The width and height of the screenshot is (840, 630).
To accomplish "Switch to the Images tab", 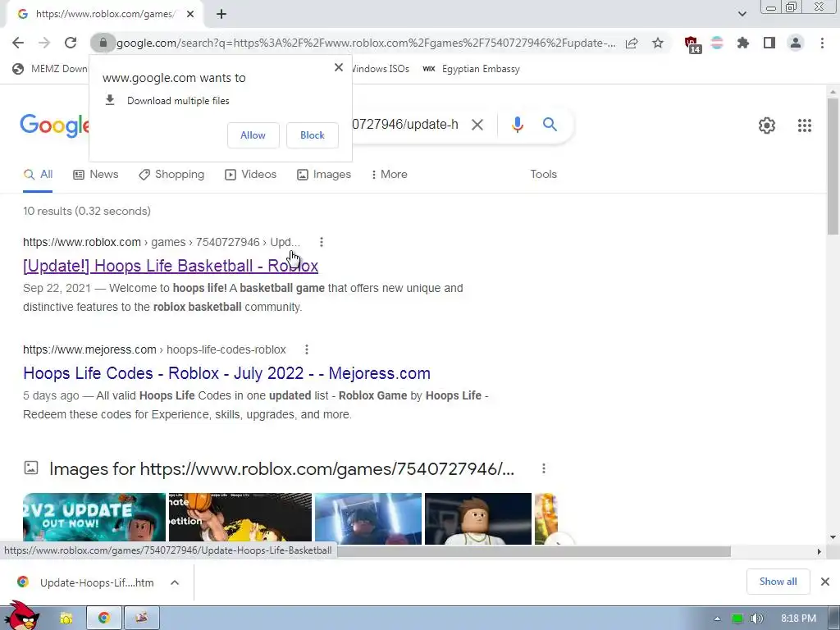I will pos(324,175).
